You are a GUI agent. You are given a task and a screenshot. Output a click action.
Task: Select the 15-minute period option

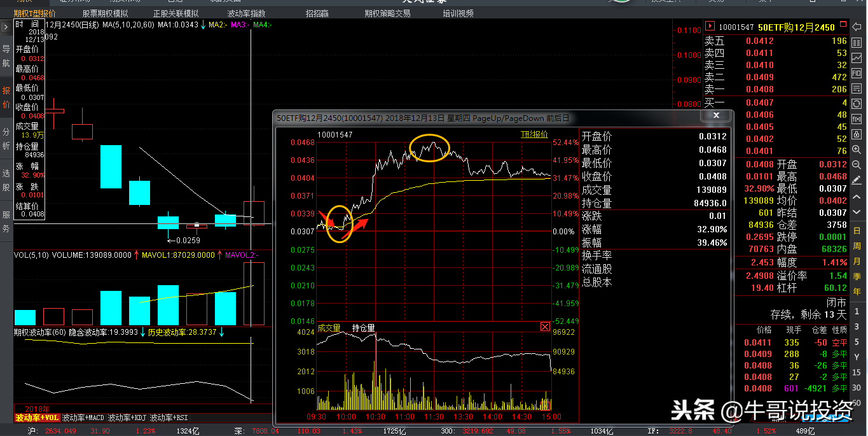pyautogui.click(x=857, y=372)
